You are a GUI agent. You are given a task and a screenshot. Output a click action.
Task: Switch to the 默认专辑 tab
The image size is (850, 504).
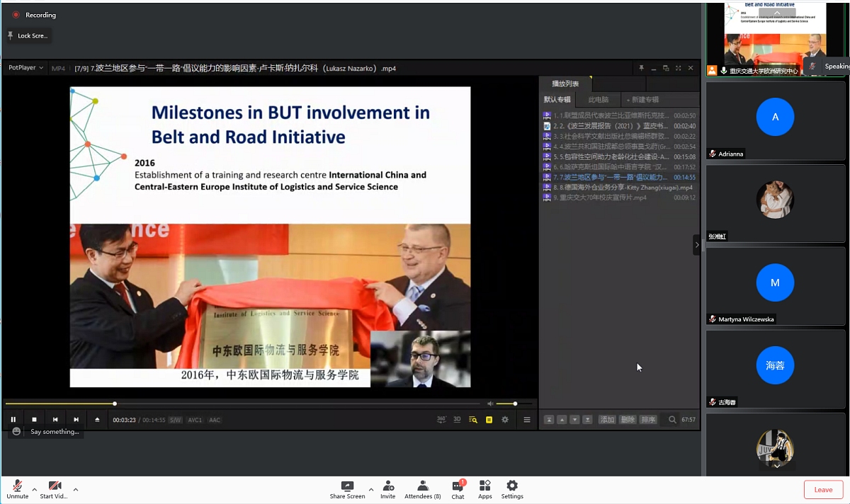tap(557, 100)
